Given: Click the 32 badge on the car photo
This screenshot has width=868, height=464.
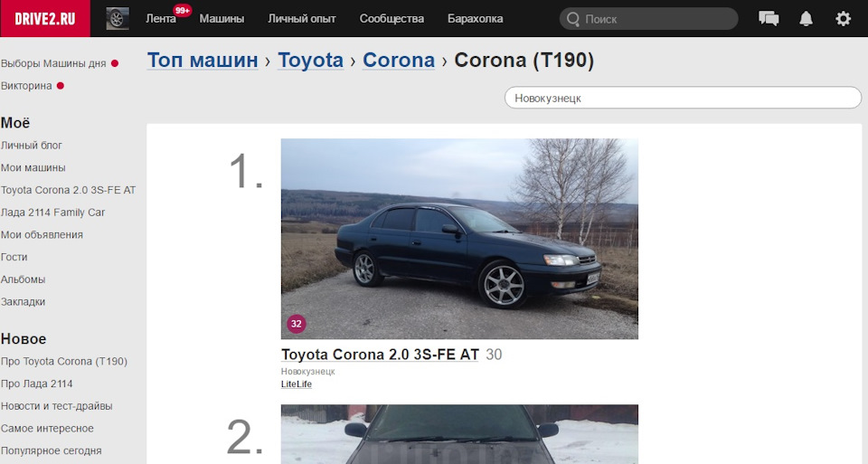Looking at the screenshot, I should click(x=297, y=324).
